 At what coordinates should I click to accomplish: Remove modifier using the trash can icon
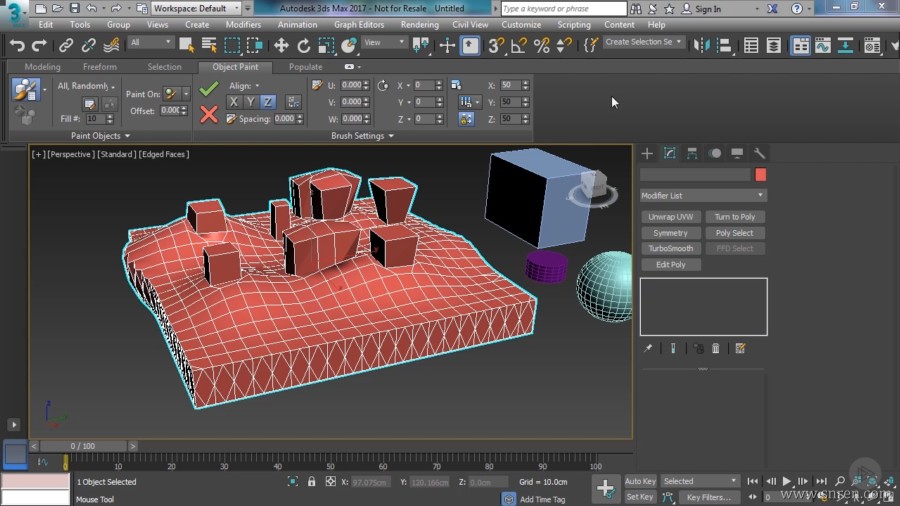[x=716, y=349]
